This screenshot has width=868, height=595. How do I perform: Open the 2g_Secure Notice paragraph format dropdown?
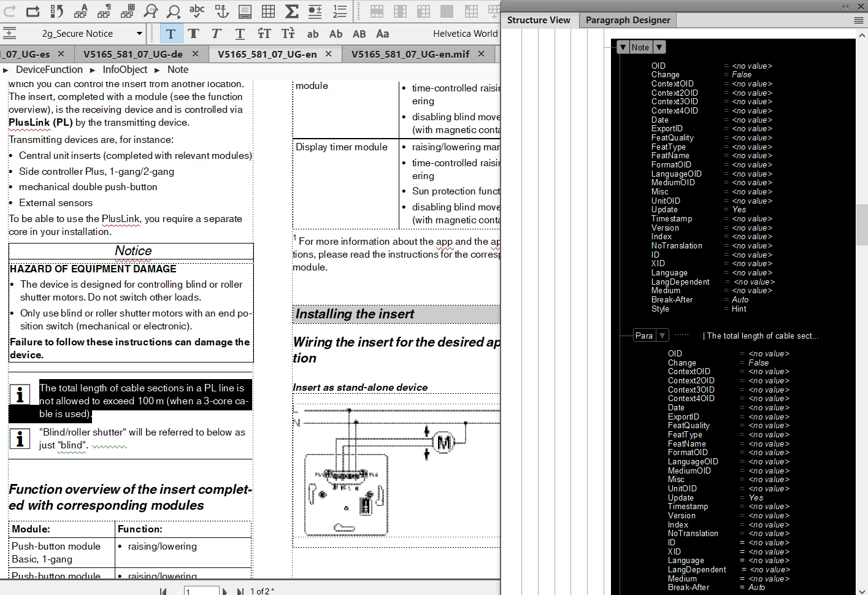(139, 34)
